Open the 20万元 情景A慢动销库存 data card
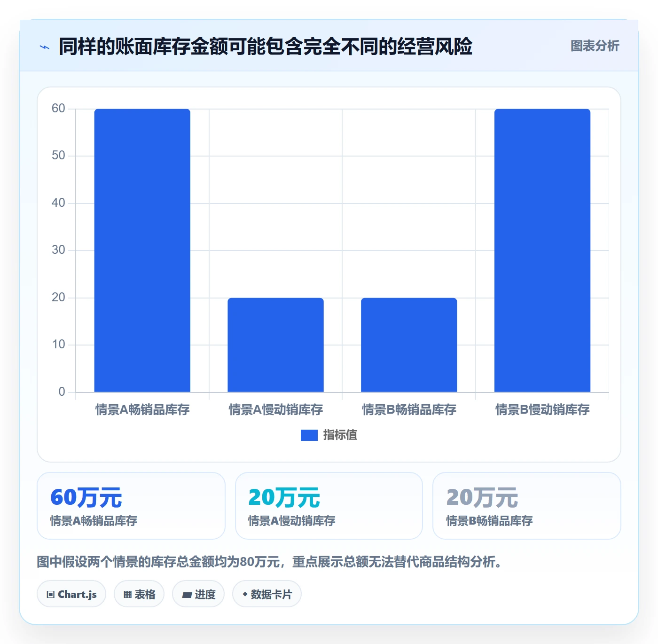The height and width of the screenshot is (644, 658). (x=329, y=506)
